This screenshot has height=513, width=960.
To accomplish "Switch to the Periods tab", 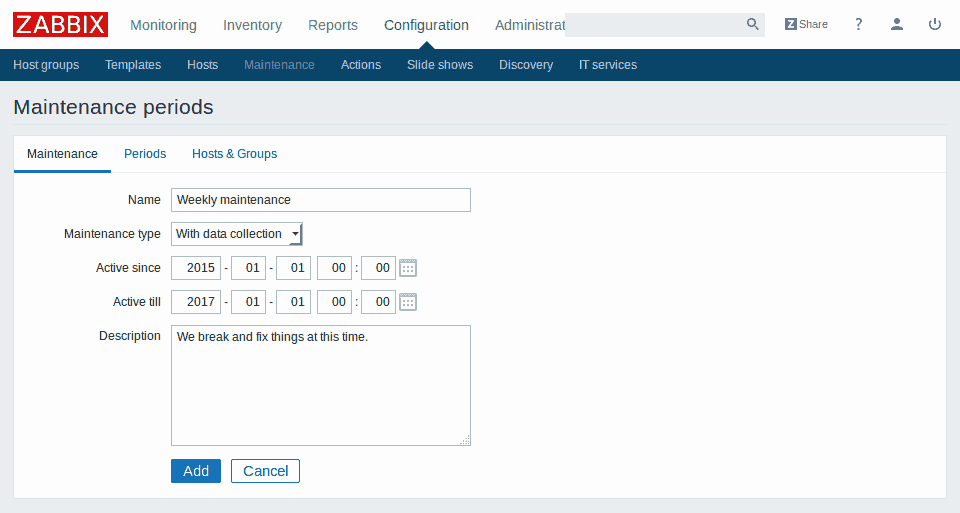I will pos(145,154).
